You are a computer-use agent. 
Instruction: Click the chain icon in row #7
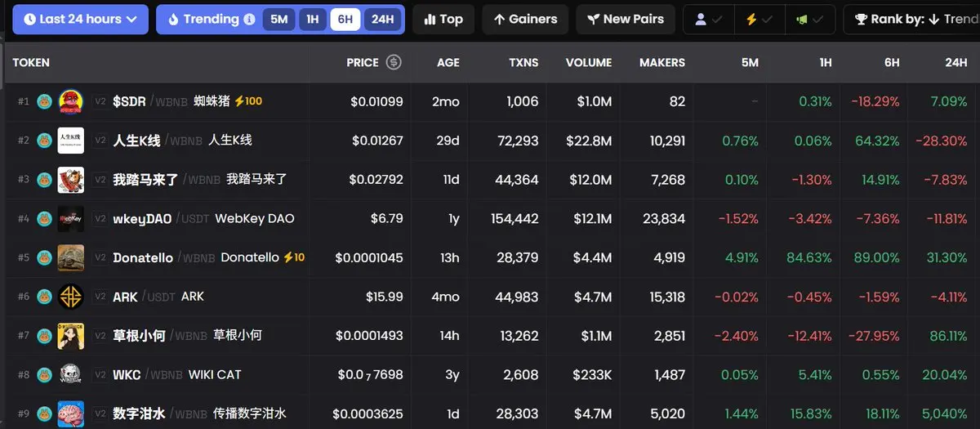tap(44, 335)
